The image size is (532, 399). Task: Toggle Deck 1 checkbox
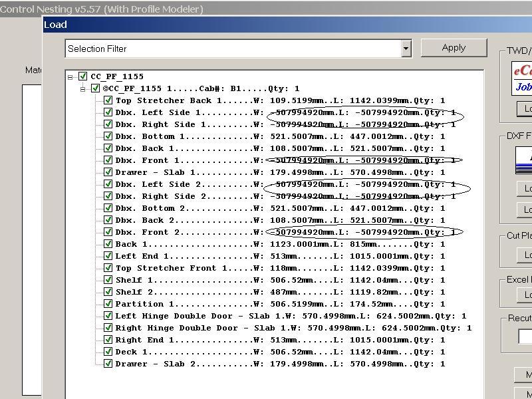coord(108,352)
